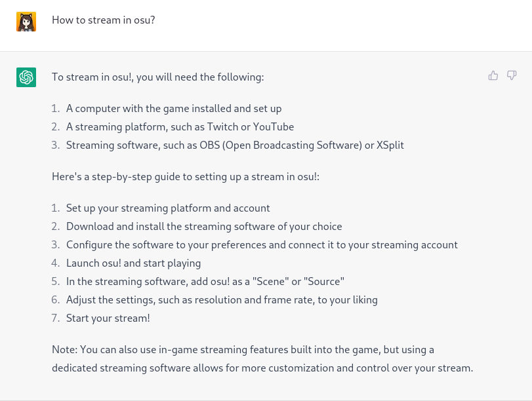Click the question "How to stream in osu?"
This screenshot has width=532, height=401.
103,20
